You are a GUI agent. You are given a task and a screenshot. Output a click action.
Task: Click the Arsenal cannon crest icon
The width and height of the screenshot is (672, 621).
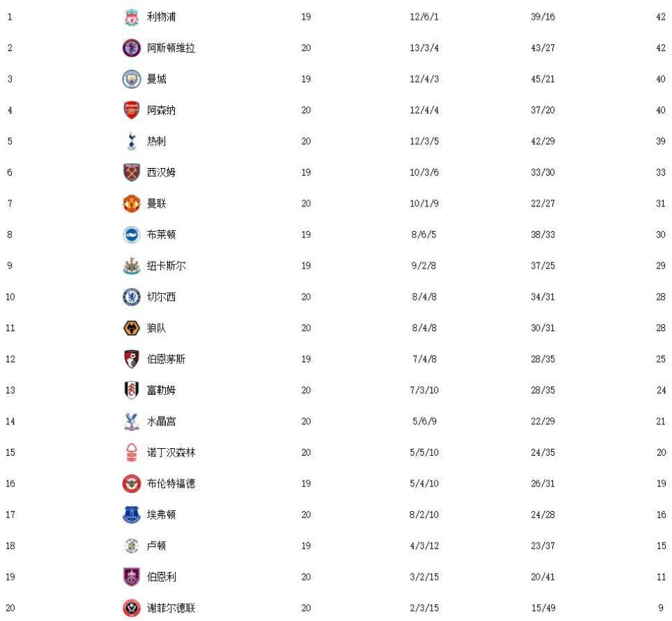(x=132, y=110)
